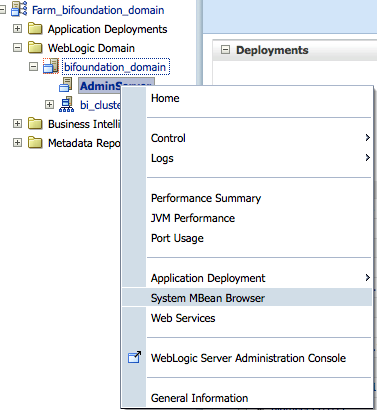Viewport: 377px width, 410px height.
Task: Open Performance Summary menu entry
Action: click(x=206, y=198)
